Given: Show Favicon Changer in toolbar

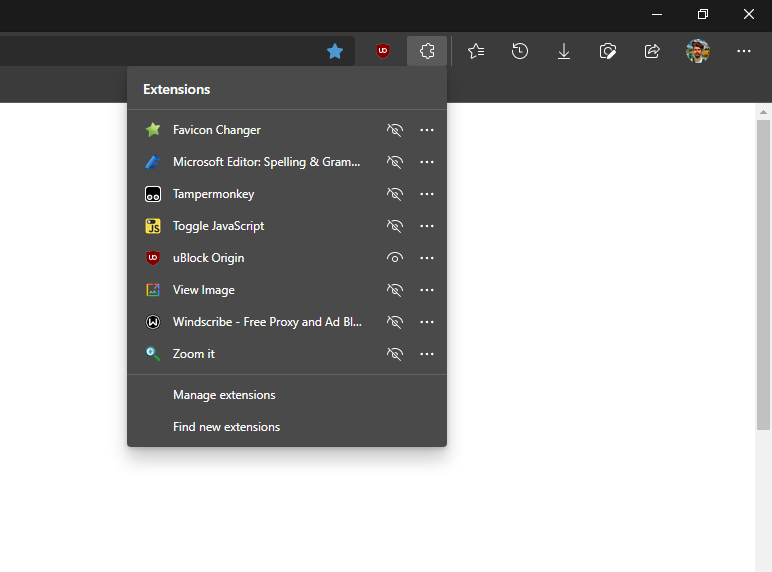Looking at the screenshot, I should tap(395, 130).
